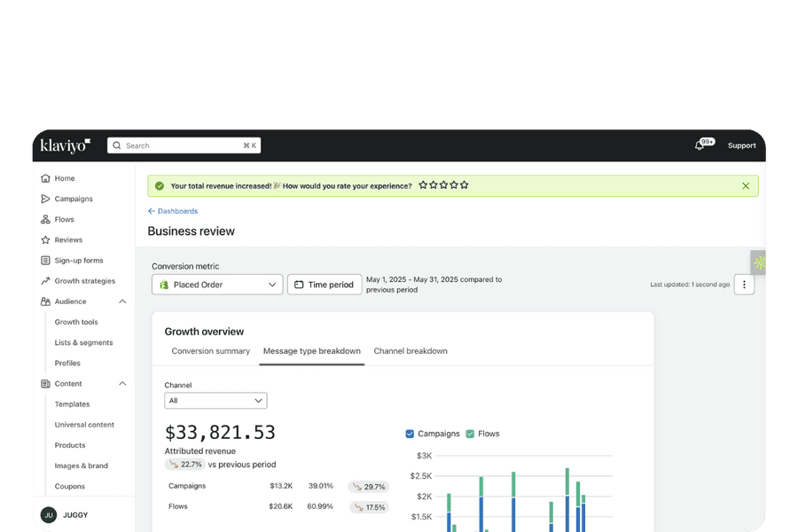
Task: Open the three-dot dashboard options menu
Action: 744,285
